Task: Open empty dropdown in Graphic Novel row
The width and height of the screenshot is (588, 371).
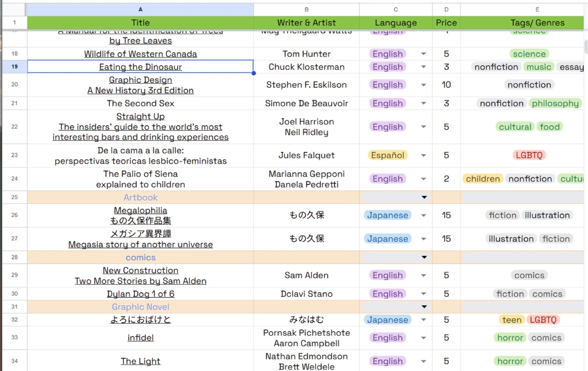Action: 424,307
